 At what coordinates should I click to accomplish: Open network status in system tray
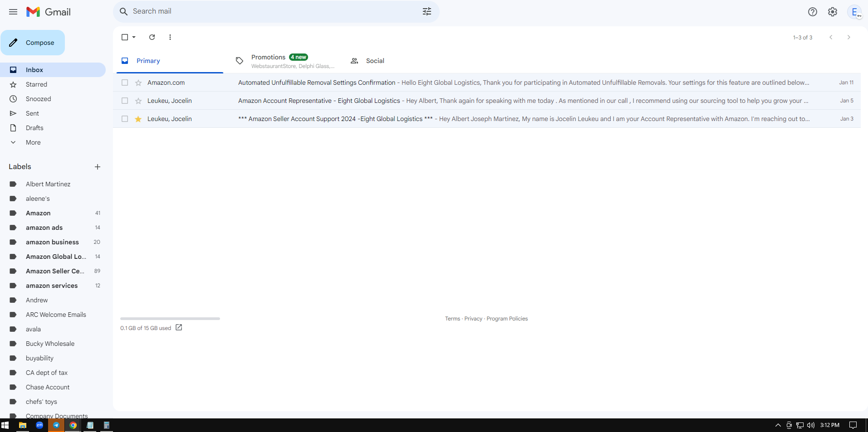(x=800, y=425)
